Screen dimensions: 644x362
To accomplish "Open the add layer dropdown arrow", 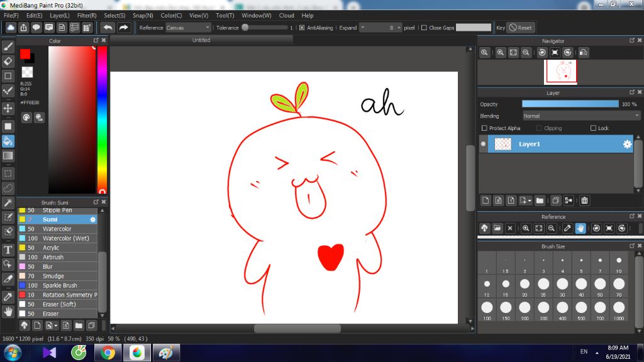I will [530, 200].
